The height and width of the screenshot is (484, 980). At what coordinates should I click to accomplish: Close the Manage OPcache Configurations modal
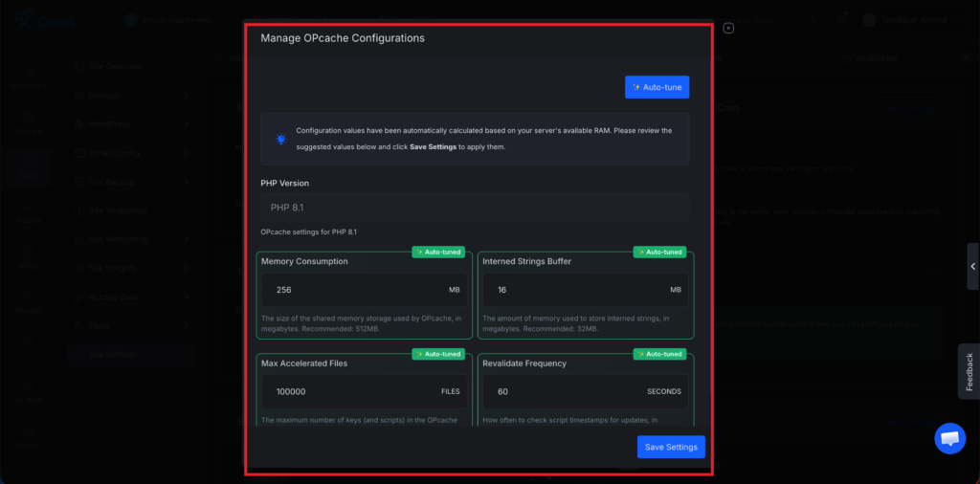tap(728, 28)
